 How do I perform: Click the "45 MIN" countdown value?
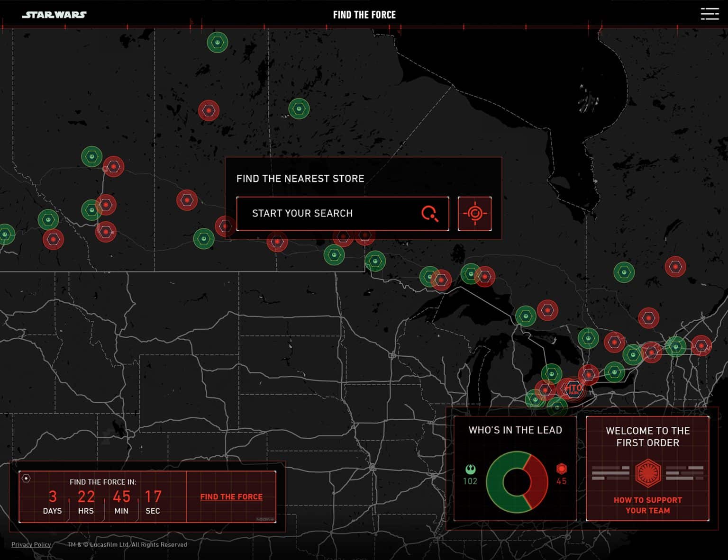pos(121,502)
